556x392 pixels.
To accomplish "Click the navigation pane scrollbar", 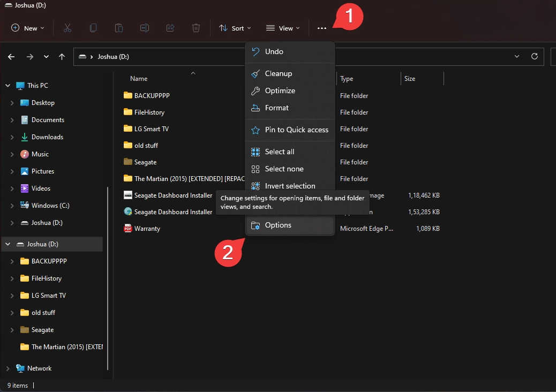I will tap(108, 278).
